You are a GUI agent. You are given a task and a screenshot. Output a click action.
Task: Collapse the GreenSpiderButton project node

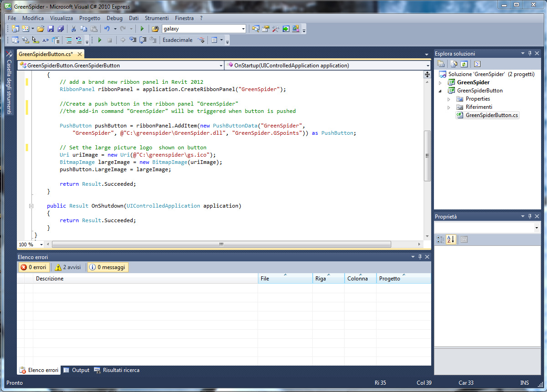tap(440, 91)
